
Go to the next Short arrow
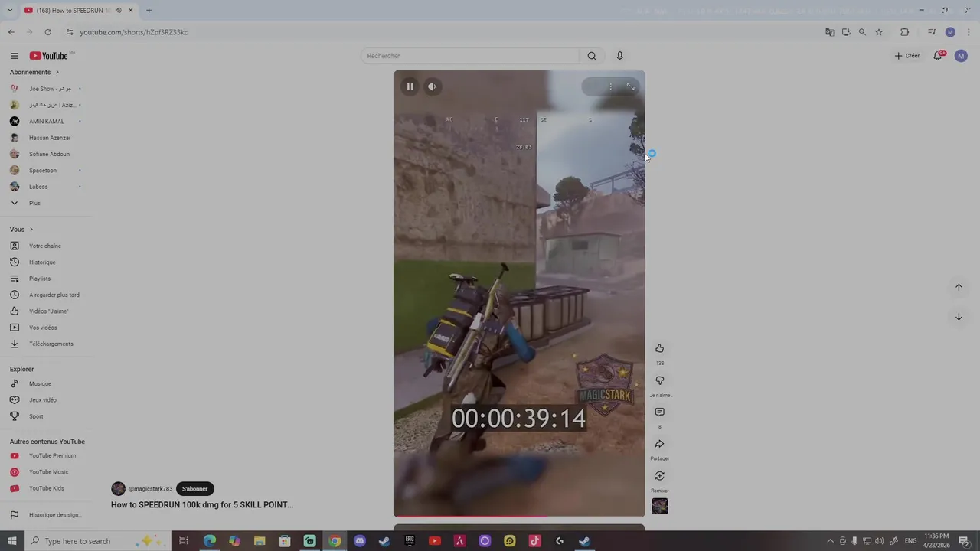point(959,317)
